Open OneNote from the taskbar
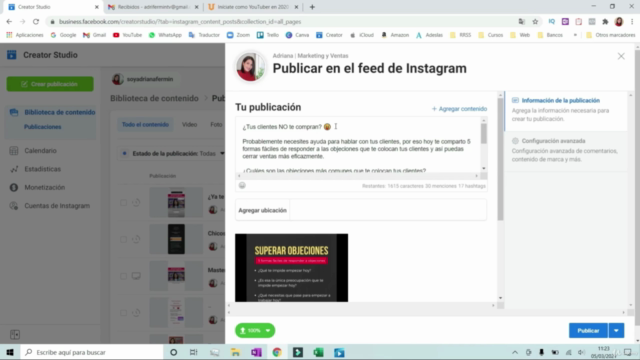 pyautogui.click(x=256, y=352)
